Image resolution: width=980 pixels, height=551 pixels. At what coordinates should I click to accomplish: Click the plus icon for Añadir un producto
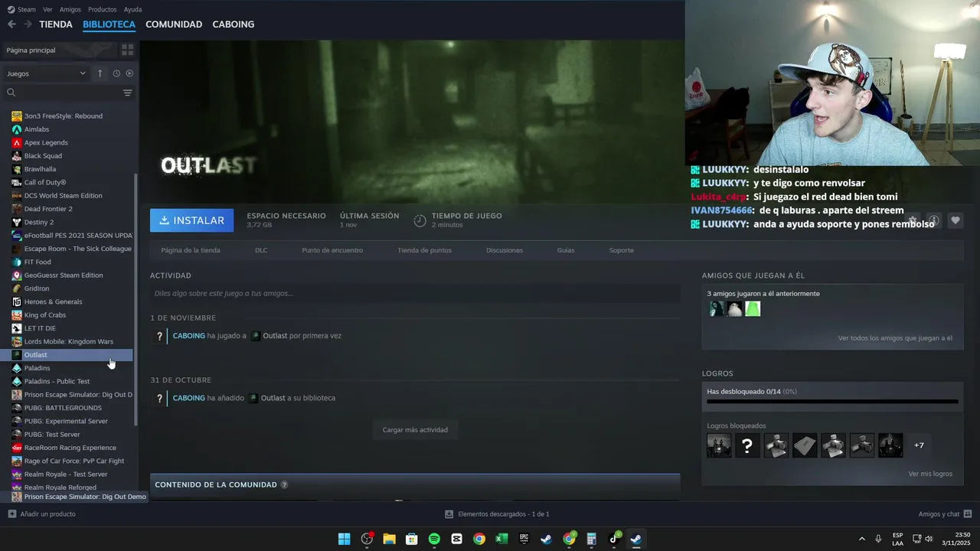(11, 514)
